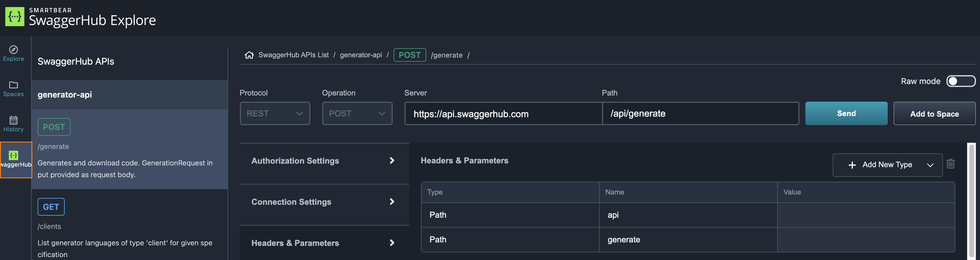980x260 pixels.
Task: Click the Path /api/generate input field
Action: point(700,113)
